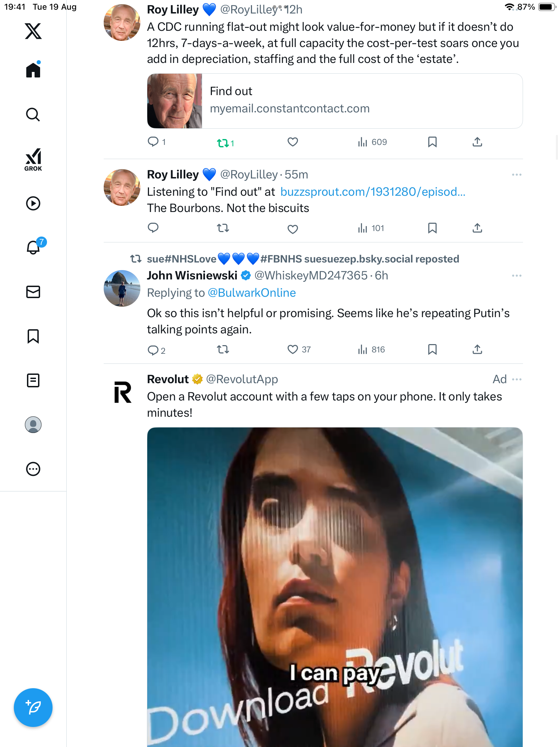Open more options on John Wisniewski's post

tap(517, 276)
